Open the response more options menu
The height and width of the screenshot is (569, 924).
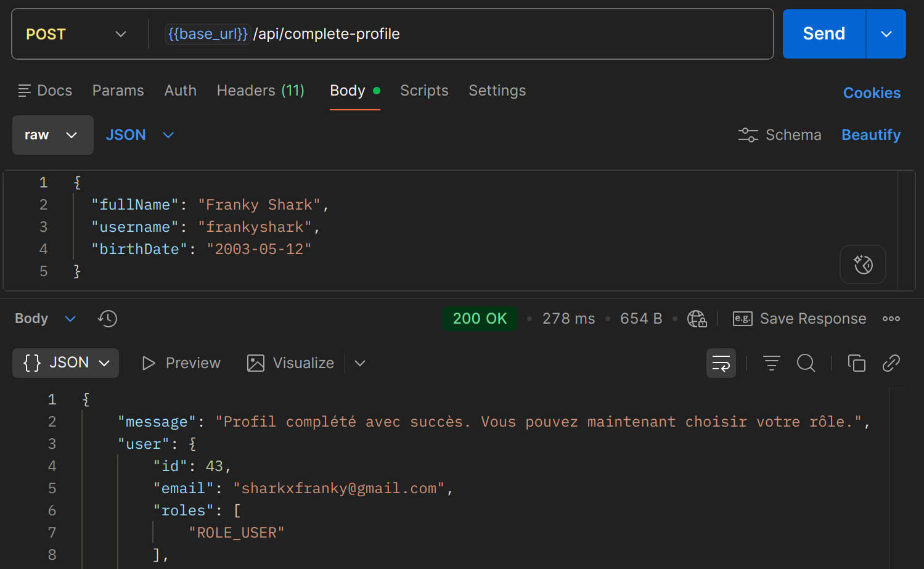[x=891, y=319]
